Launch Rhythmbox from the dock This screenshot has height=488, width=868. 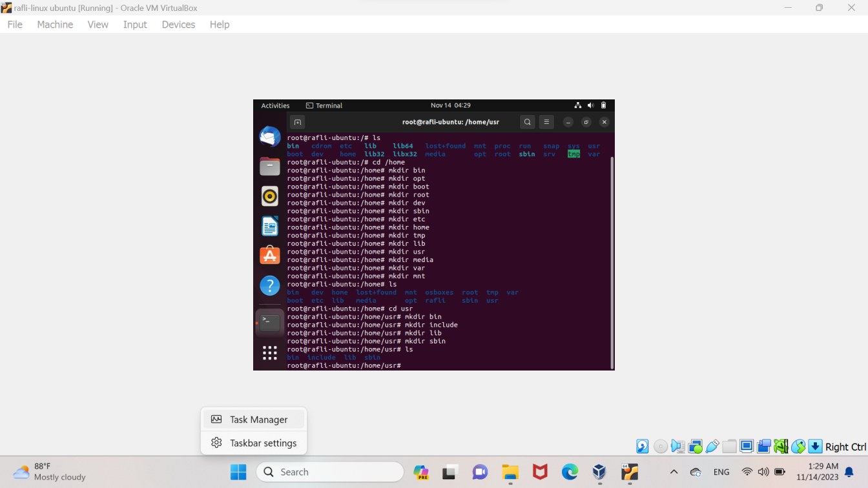pyautogui.click(x=270, y=196)
